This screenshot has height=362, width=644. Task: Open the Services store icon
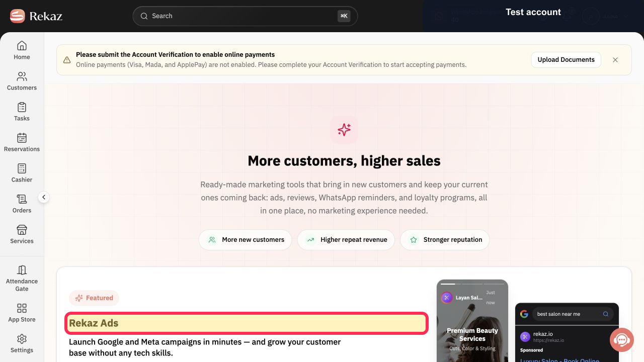(x=22, y=230)
